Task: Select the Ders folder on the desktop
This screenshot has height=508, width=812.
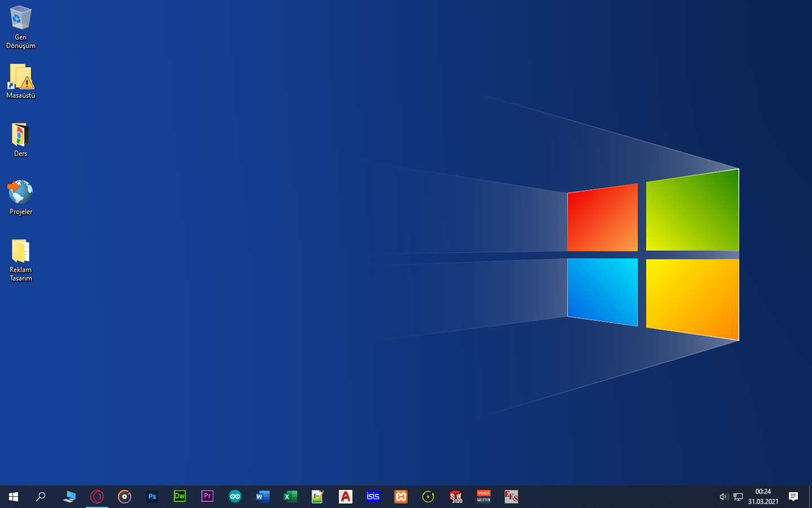Action: click(21, 140)
